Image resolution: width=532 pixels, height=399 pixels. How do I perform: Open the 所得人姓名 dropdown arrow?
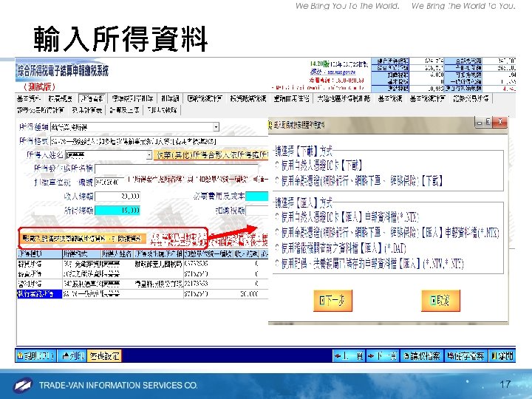coord(149,155)
